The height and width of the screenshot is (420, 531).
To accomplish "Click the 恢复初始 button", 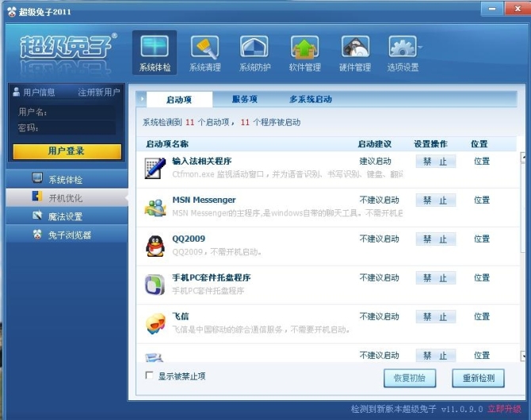I will [410, 378].
